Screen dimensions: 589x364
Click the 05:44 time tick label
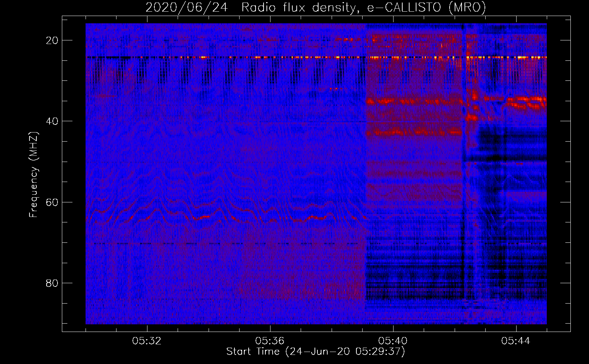tap(516, 341)
